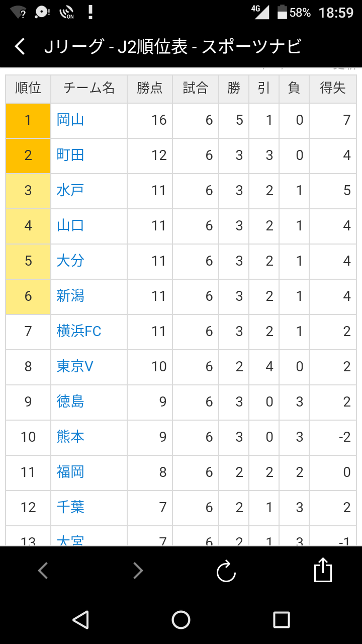The height and width of the screenshot is (644, 362).
Task: Tap the browser back navigation arrow
Action: click(43, 571)
